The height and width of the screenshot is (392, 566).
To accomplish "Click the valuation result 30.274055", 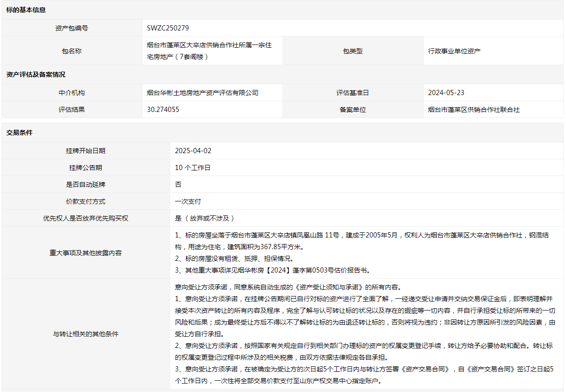I will point(163,110).
